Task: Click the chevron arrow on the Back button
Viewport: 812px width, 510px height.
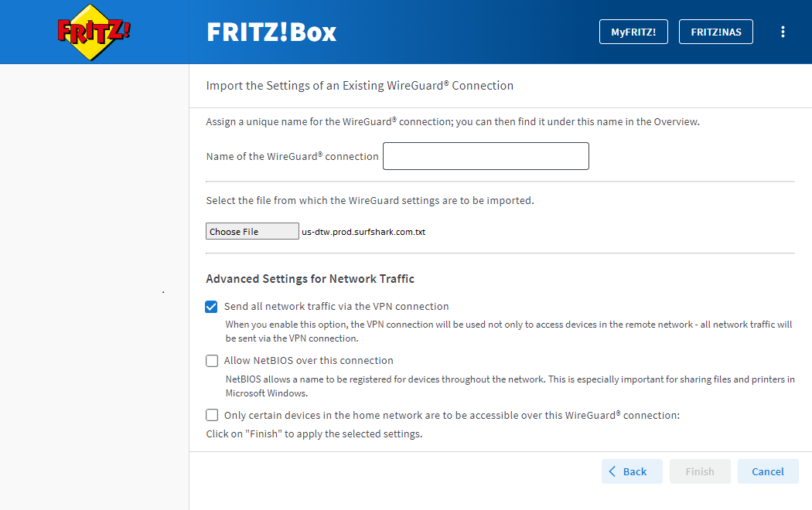Action: pyautogui.click(x=612, y=471)
